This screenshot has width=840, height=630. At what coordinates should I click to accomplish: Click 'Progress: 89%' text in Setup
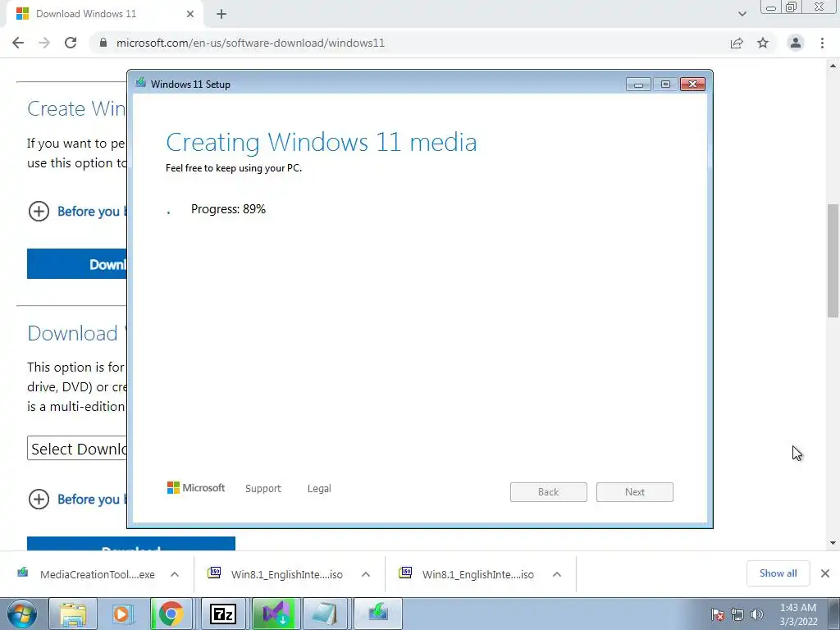click(228, 209)
